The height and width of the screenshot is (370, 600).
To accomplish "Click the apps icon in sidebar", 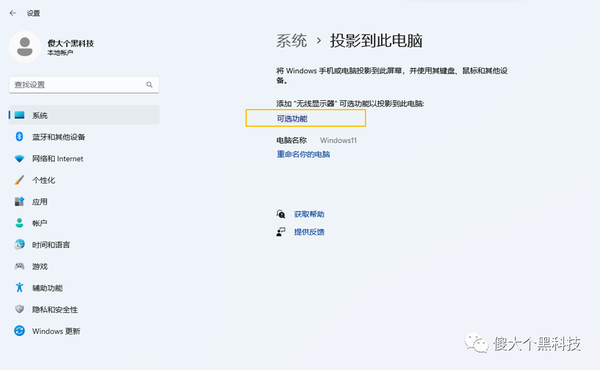I will point(19,201).
